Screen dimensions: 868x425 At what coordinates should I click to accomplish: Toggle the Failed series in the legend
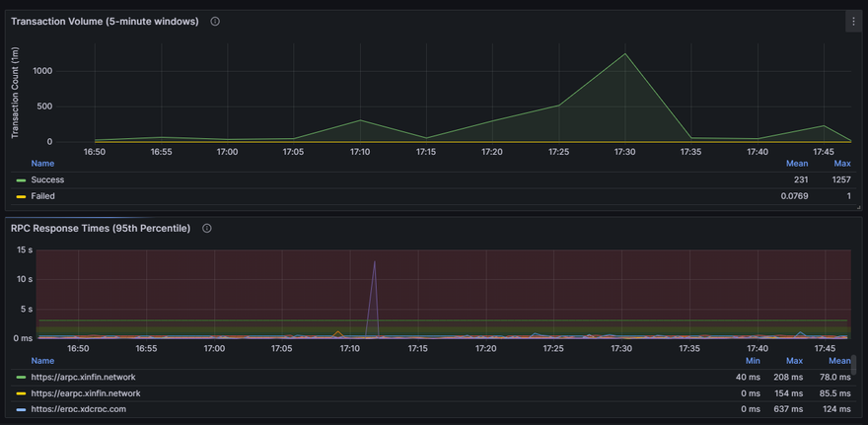click(x=43, y=196)
